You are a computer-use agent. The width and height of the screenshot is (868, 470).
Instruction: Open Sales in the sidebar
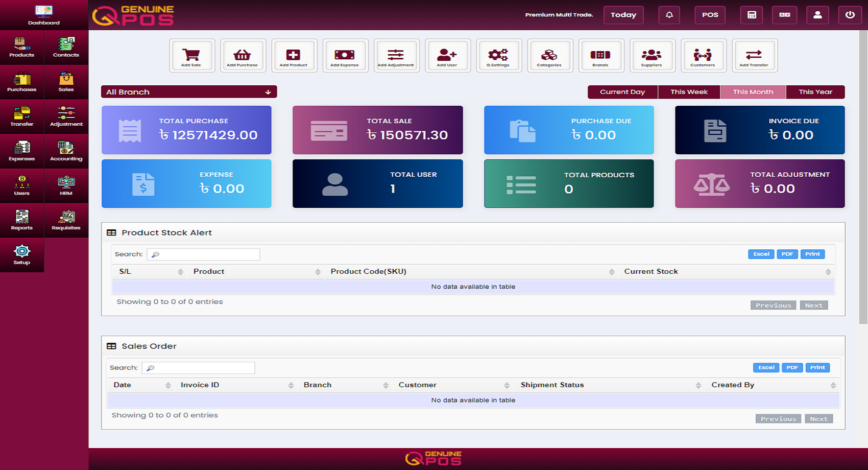tap(66, 82)
